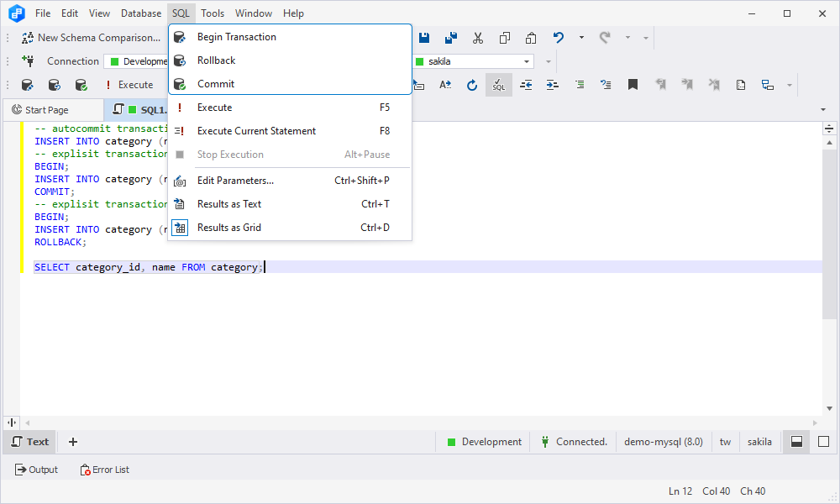The width and height of the screenshot is (840, 504).
Task: Toggle the full-pane layout square icon
Action: point(823,442)
